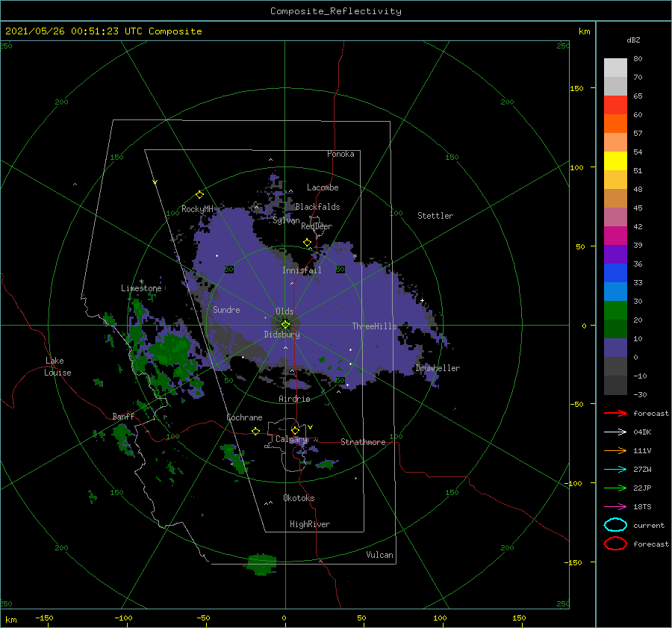The image size is (672, 628).
Task: Click the RockyMH label
Action: click(197, 209)
